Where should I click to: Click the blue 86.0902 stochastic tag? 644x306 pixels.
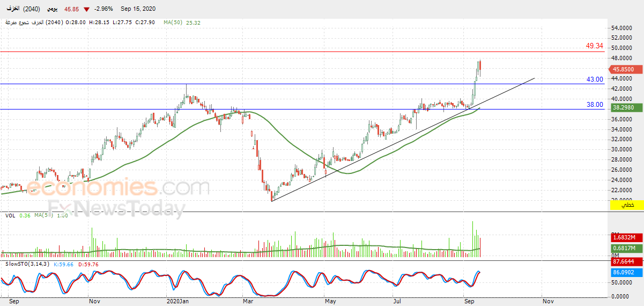(x=626, y=273)
